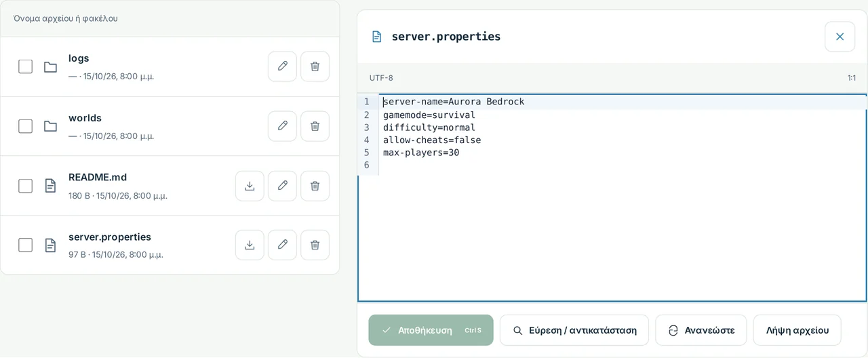Tick the server.properties checkbox

click(x=25, y=245)
